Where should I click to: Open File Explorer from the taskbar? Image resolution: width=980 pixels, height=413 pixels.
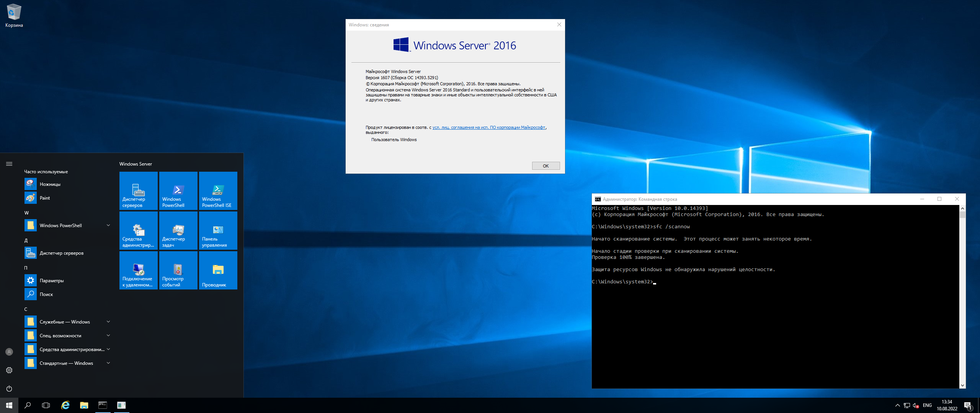point(84,405)
